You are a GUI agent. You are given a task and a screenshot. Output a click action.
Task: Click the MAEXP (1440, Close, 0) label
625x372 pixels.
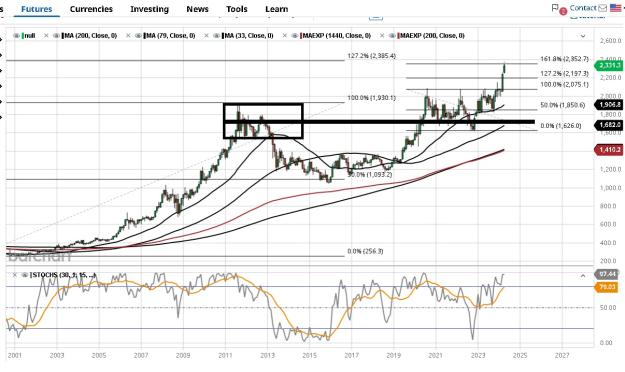[337, 36]
